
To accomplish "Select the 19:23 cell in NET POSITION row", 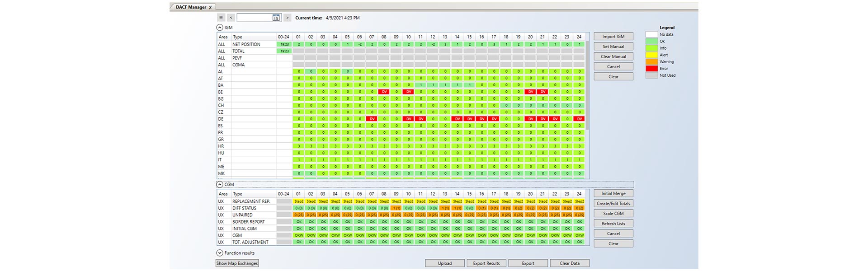I will (x=284, y=44).
